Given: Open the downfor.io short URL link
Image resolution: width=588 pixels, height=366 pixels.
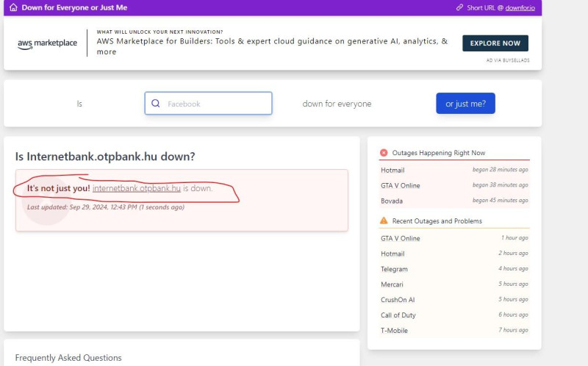Looking at the screenshot, I should [520, 8].
